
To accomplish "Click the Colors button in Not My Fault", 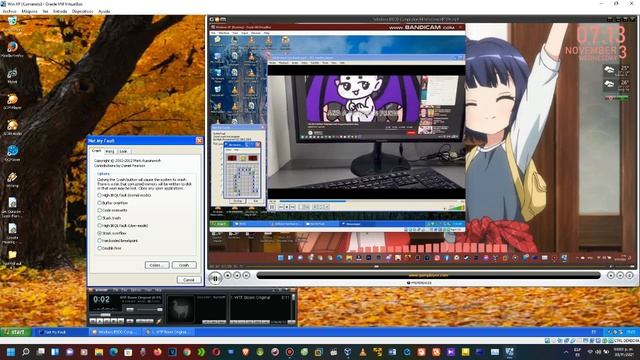I will click(157, 265).
